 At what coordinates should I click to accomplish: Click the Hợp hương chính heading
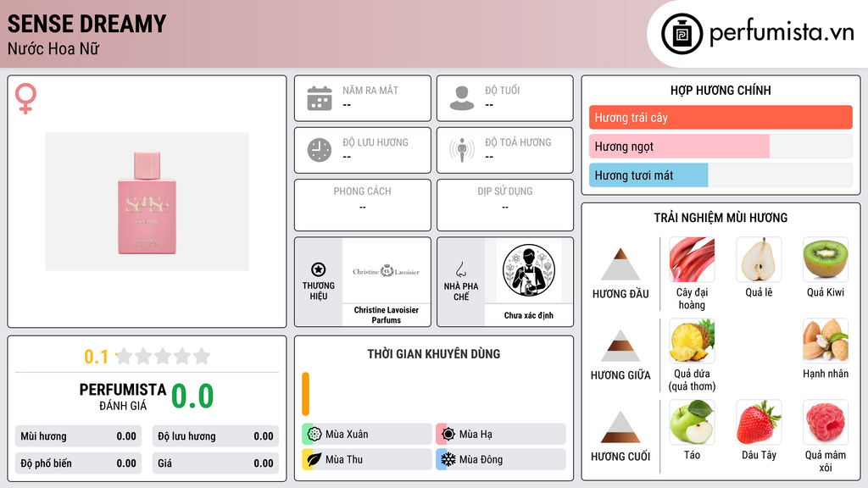[721, 90]
